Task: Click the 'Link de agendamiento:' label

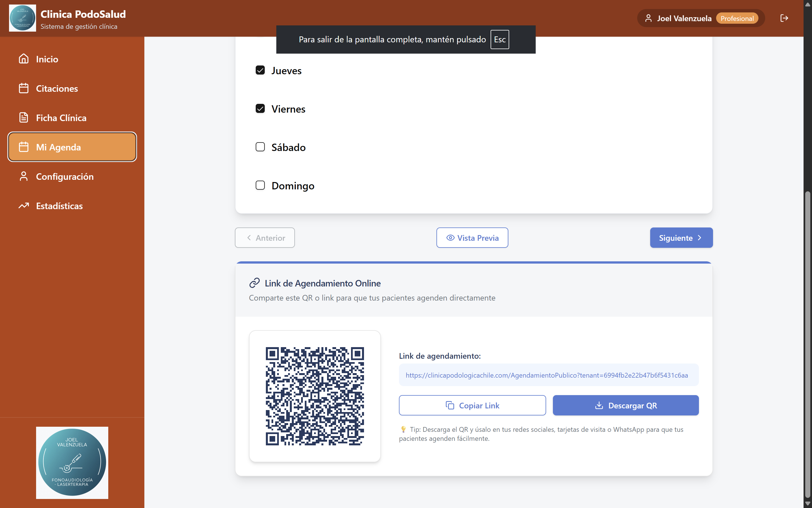Action: click(x=440, y=356)
